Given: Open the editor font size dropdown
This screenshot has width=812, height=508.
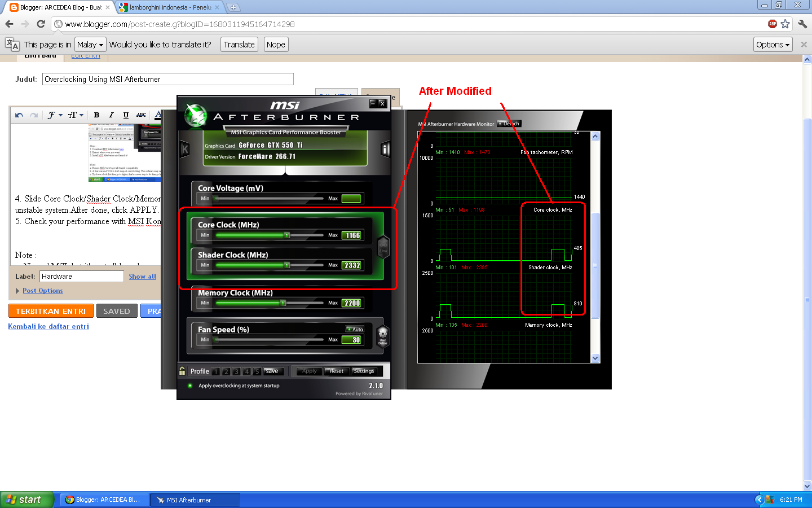Looking at the screenshot, I should (x=76, y=115).
